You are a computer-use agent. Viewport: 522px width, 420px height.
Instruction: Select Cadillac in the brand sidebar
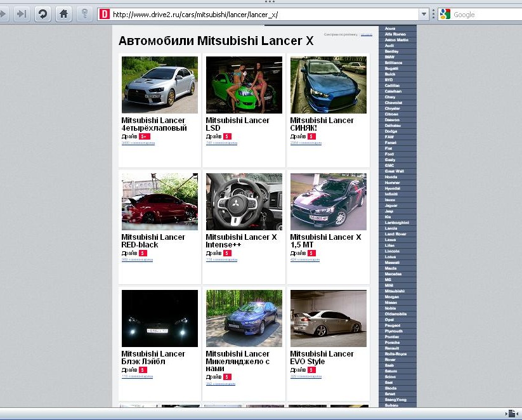tap(392, 86)
